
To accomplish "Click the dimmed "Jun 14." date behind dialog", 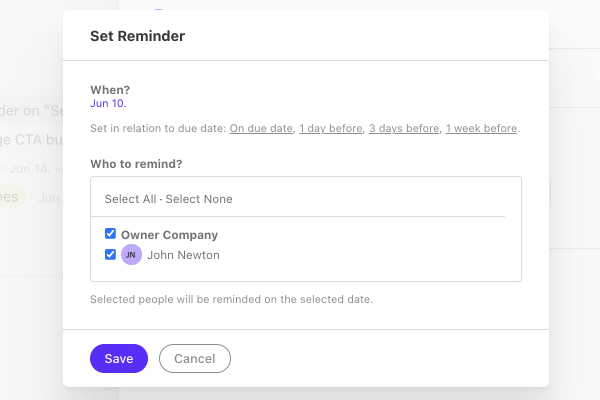I will 30,169.
